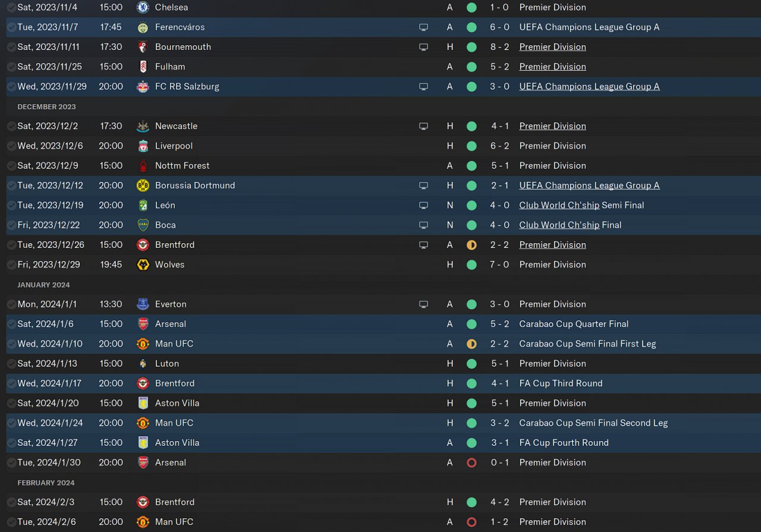This screenshot has width=761, height=532.
Task: Toggle the check circle for Everton fixture
Action: click(11, 304)
